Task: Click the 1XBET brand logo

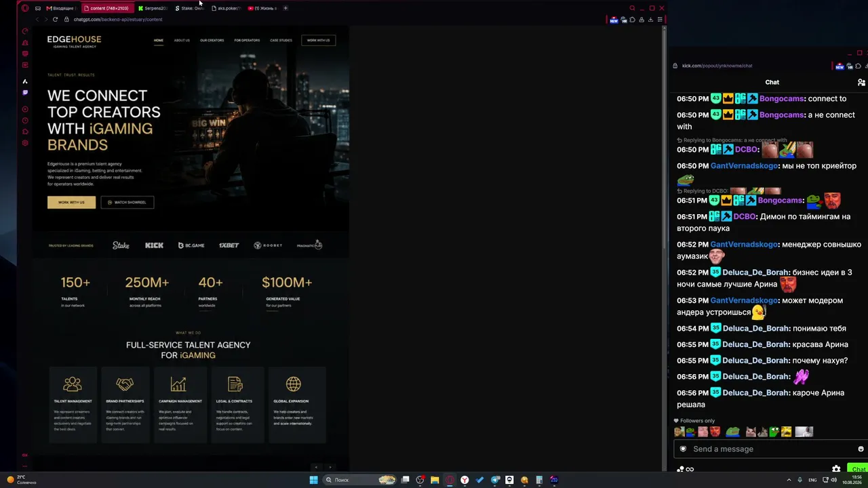Action: point(229,245)
